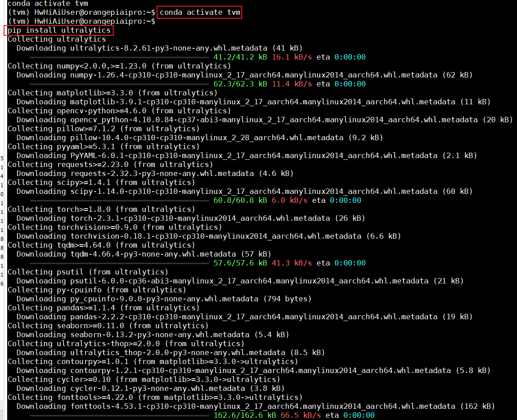
Task: Click the tqdm-4.66.4 download line
Action: coord(144,254)
